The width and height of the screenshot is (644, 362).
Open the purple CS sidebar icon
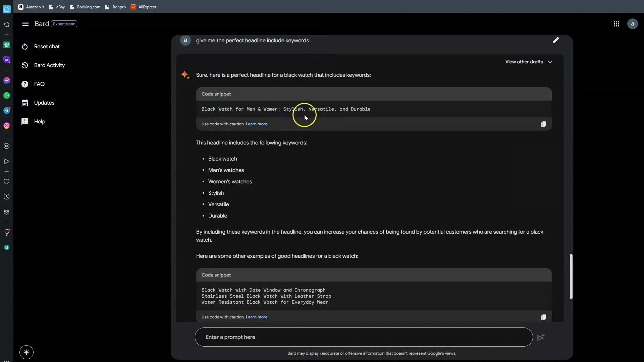pos(7,60)
